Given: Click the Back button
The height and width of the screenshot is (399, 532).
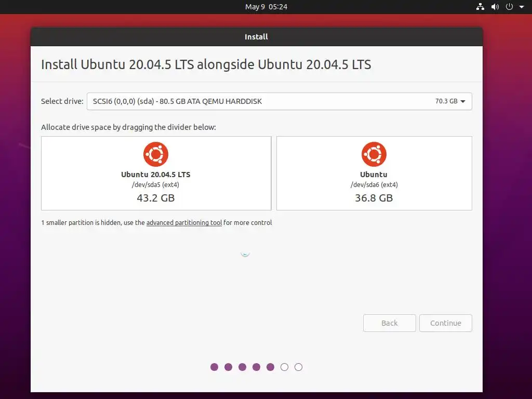Looking at the screenshot, I should [389, 323].
